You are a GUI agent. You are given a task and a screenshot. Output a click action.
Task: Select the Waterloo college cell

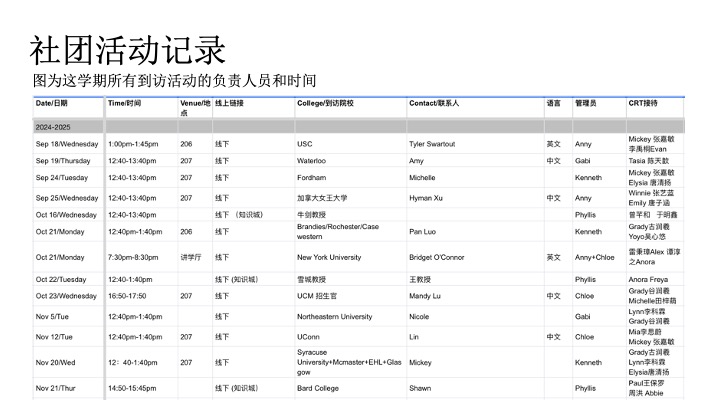click(x=311, y=161)
